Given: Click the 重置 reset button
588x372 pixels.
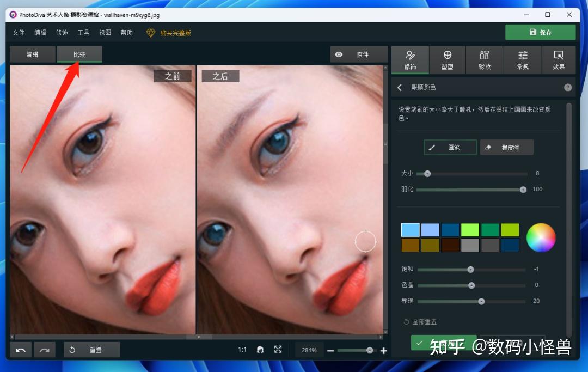Looking at the screenshot, I should pyautogui.click(x=92, y=350).
